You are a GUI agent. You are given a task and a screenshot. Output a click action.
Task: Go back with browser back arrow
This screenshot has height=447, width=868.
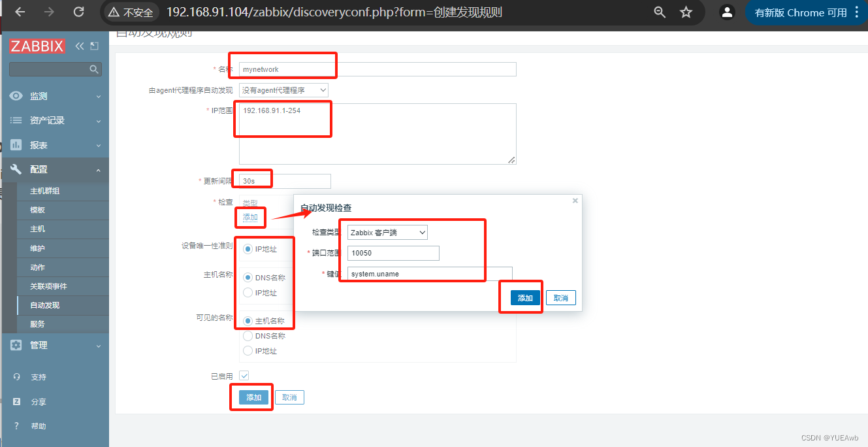(x=21, y=12)
